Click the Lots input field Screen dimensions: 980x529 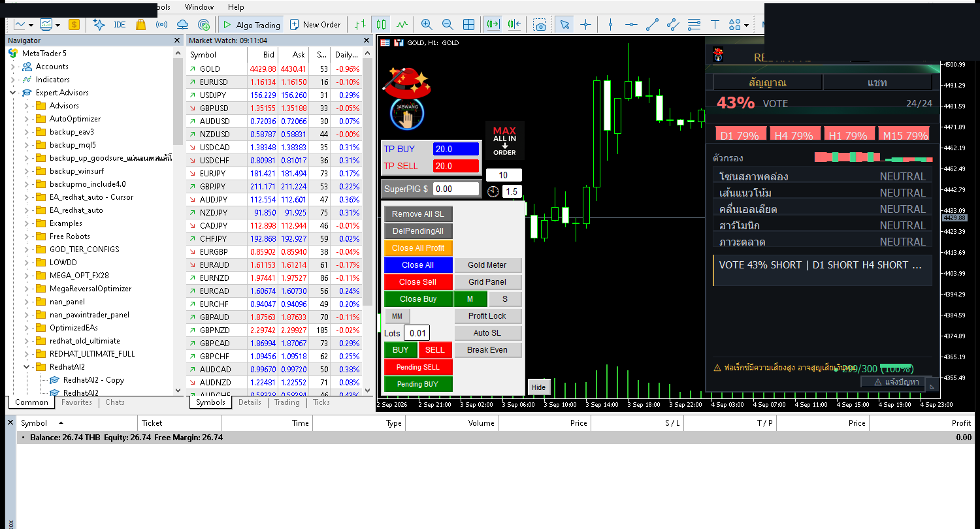[x=417, y=333]
